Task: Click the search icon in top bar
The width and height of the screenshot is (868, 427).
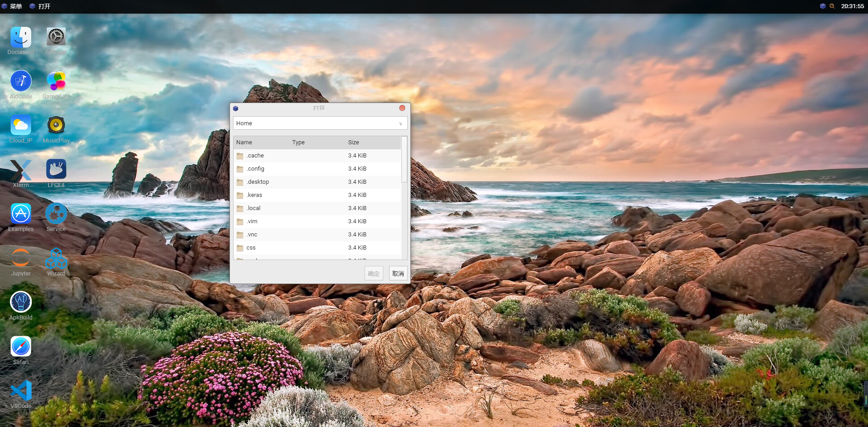Action: pyautogui.click(x=832, y=6)
